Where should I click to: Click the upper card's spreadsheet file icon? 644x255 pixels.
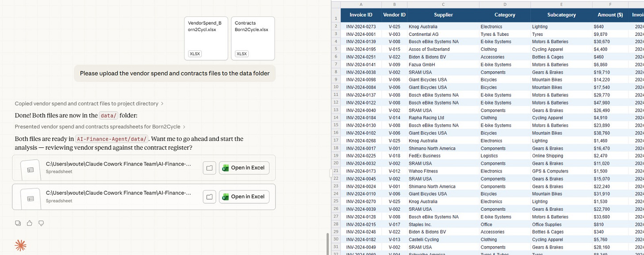(x=31, y=169)
